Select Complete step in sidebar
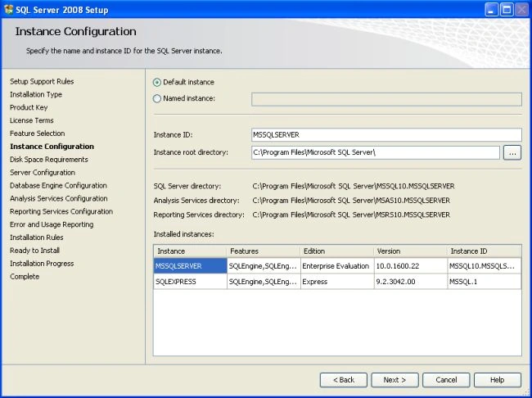This screenshot has height=398, width=532. 25,277
